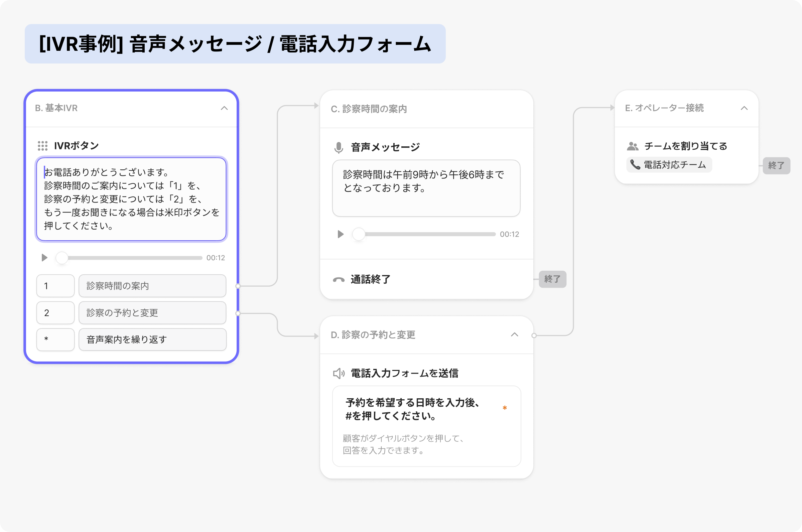Click the hang-up phone icon beside 通話終了
This screenshot has height=532, width=802.
pos(339,280)
